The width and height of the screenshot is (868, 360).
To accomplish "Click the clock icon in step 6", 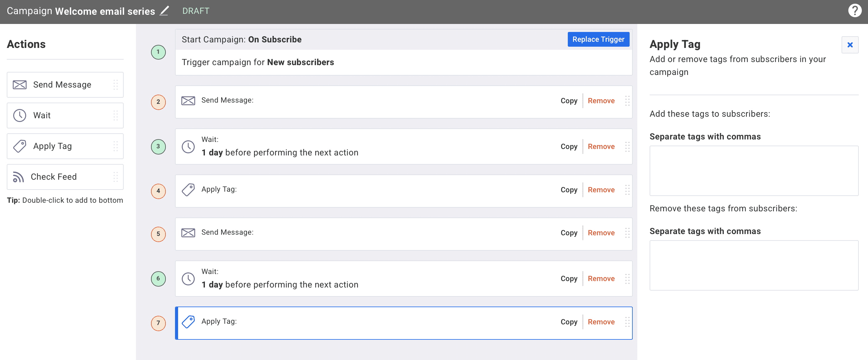I will point(188,279).
